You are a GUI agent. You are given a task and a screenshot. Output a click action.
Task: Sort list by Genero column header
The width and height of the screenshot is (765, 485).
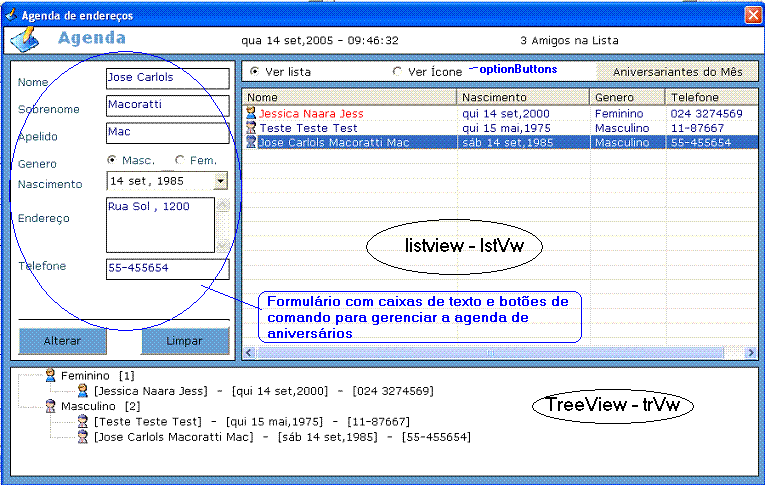[627, 97]
